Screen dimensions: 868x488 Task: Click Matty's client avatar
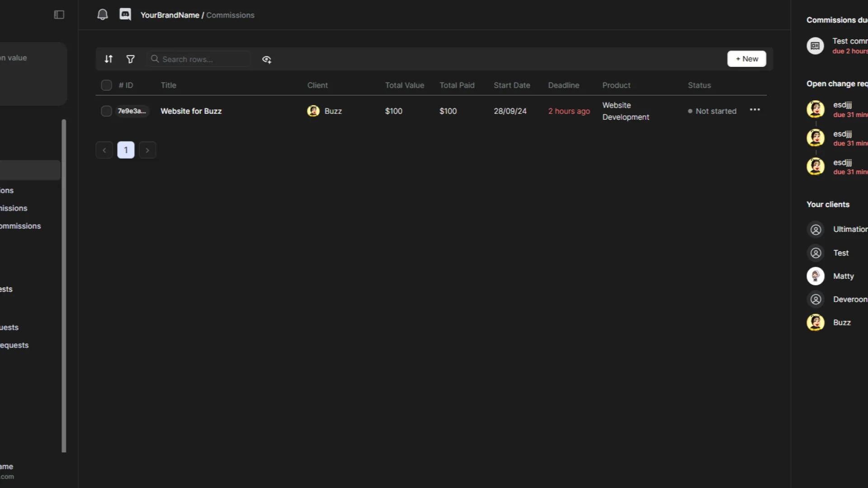tap(816, 276)
